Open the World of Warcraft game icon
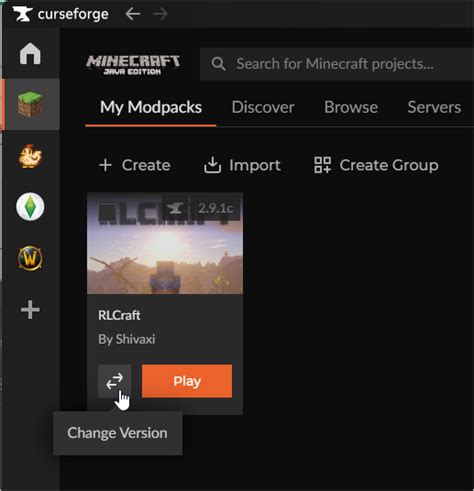The height and width of the screenshot is (491, 474). tap(30, 258)
